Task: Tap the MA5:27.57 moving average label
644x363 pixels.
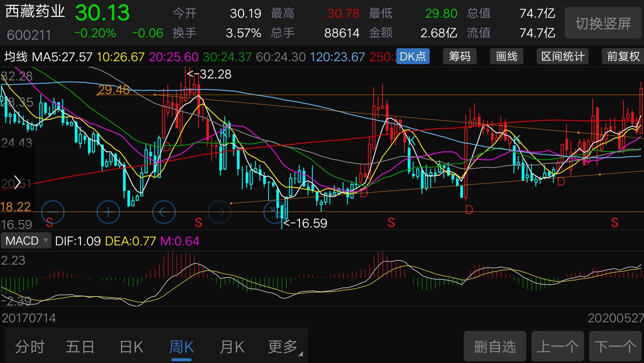Action: (x=62, y=57)
